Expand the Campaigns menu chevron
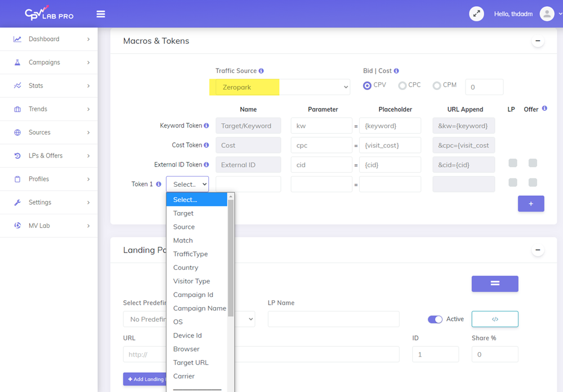The width and height of the screenshot is (563, 392). (88, 62)
